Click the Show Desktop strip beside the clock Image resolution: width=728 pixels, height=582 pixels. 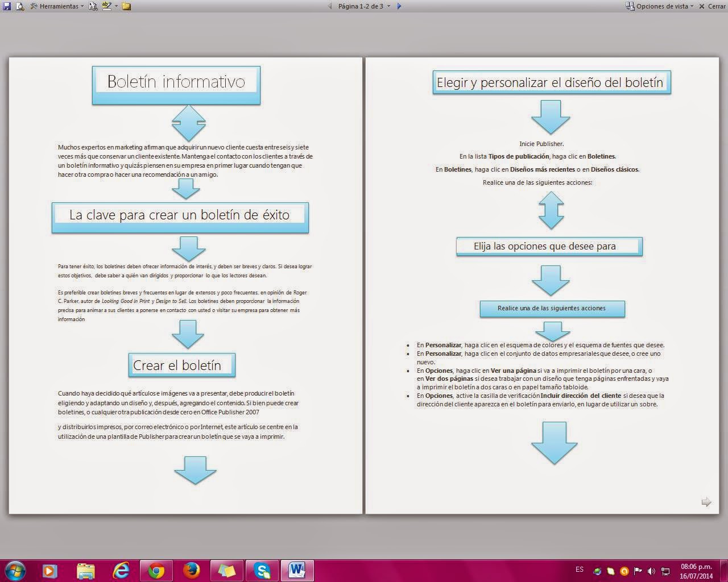pos(723,571)
